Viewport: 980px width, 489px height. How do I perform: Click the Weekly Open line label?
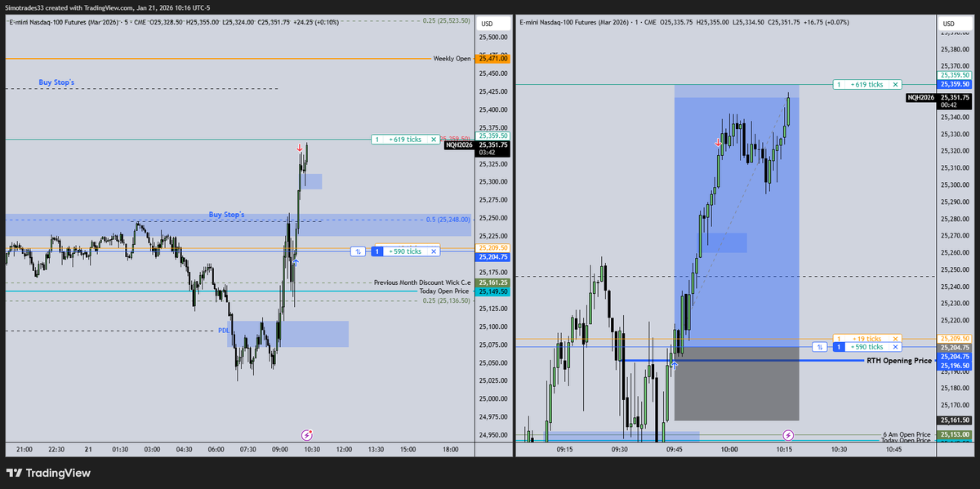tap(452, 59)
